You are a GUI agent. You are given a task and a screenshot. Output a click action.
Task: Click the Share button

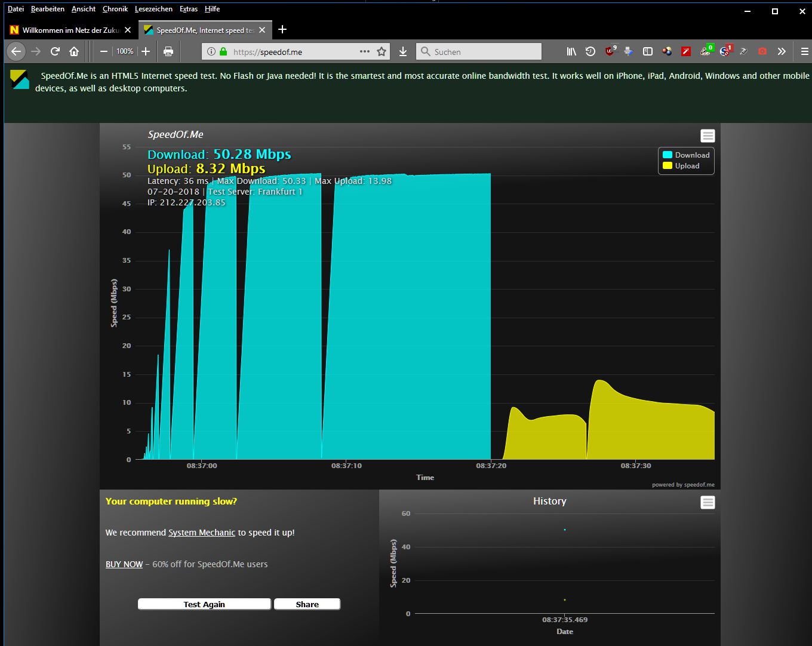click(307, 604)
